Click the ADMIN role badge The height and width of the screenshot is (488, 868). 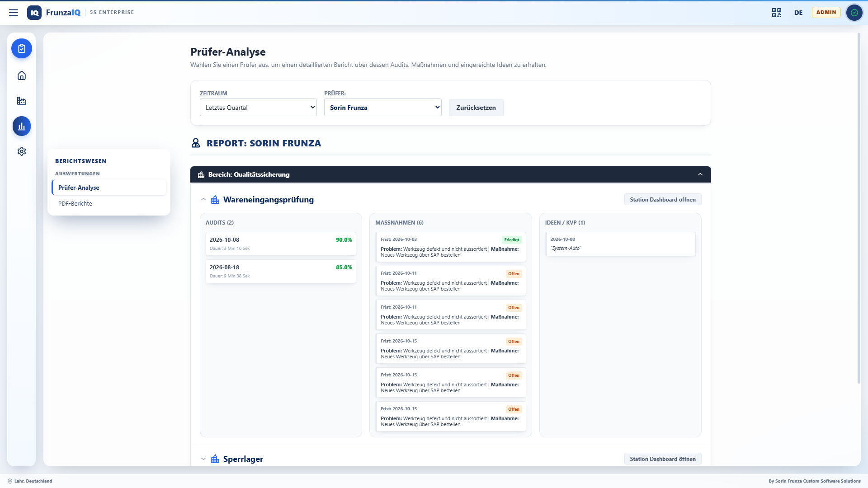[x=826, y=12]
